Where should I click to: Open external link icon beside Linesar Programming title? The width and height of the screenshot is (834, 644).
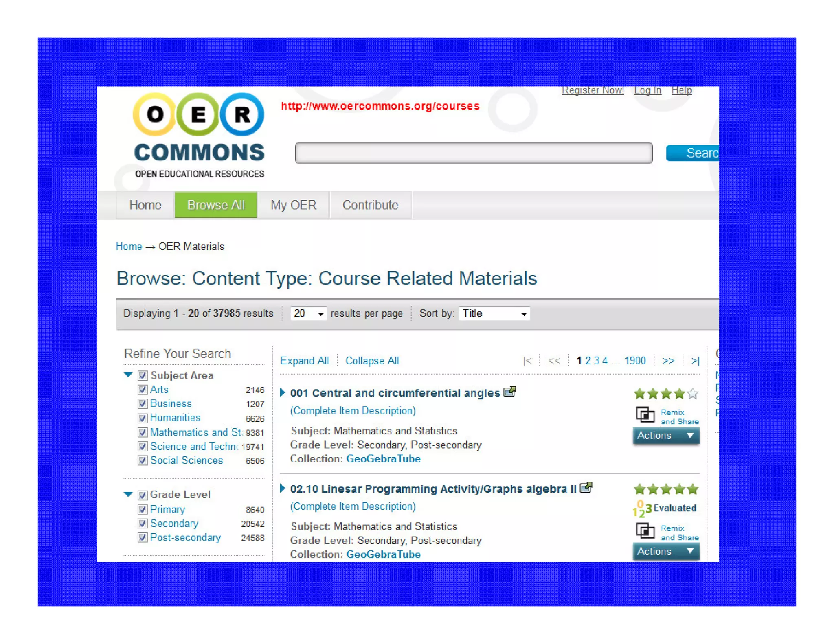tap(586, 487)
